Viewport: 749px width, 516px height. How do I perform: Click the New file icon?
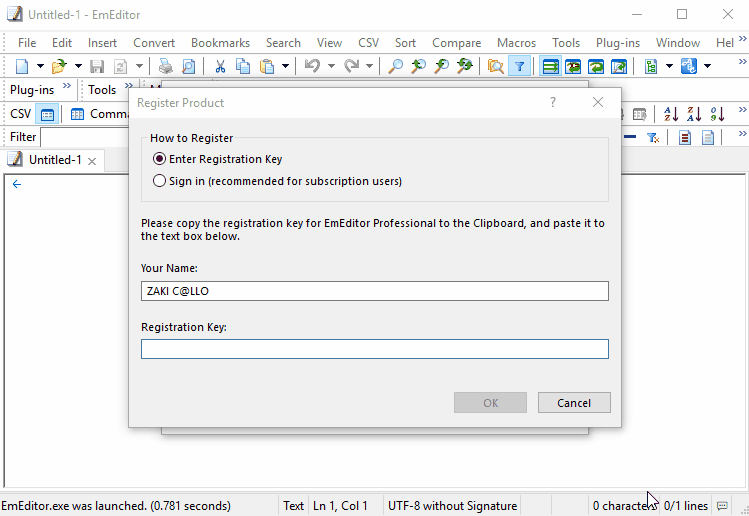pos(22,66)
